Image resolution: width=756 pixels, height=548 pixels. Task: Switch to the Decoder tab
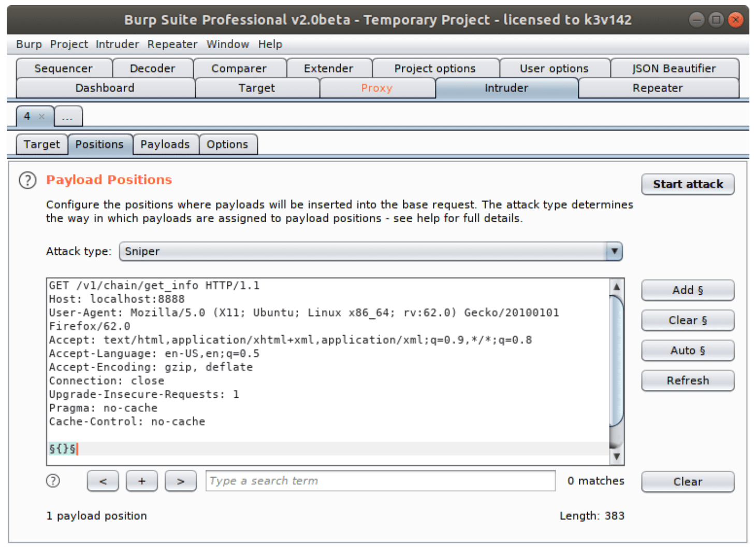[153, 68]
